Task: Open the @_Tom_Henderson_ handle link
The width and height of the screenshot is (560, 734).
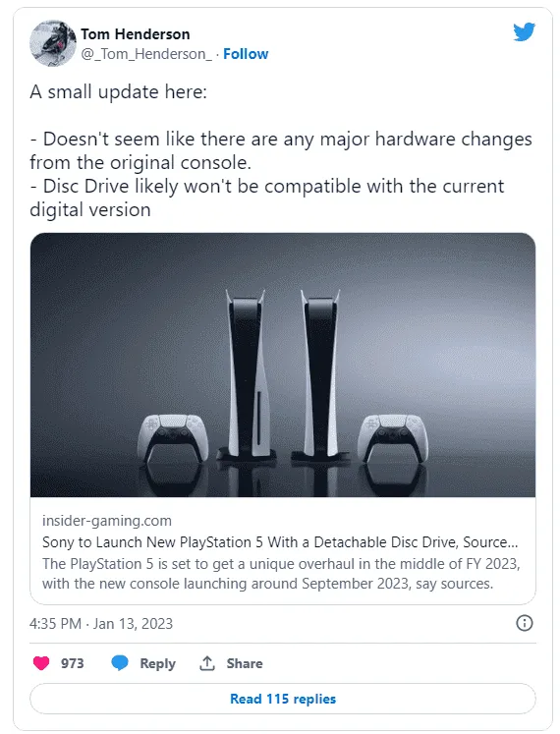Action: point(146,54)
